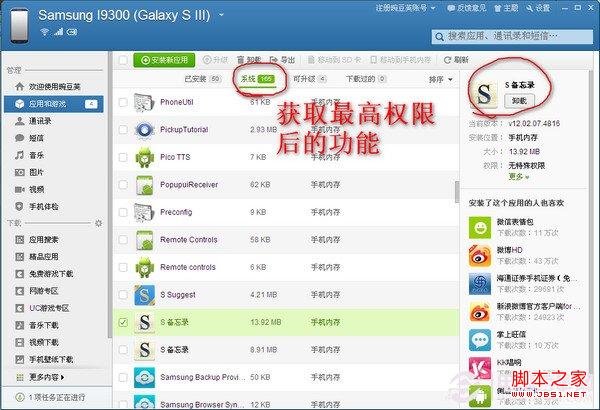Click the app list vertical scrollbar
Viewport: 600px width, 410px height.
coord(457,192)
